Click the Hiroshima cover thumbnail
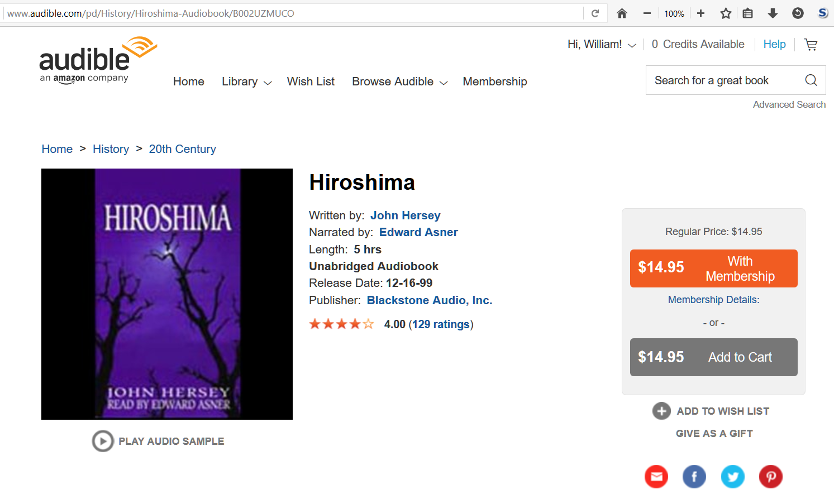This screenshot has height=504, width=834. [x=167, y=294]
